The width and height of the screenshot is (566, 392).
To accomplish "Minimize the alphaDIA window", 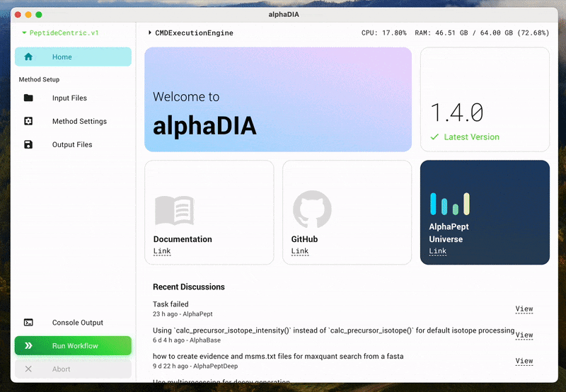I will tap(28, 14).
